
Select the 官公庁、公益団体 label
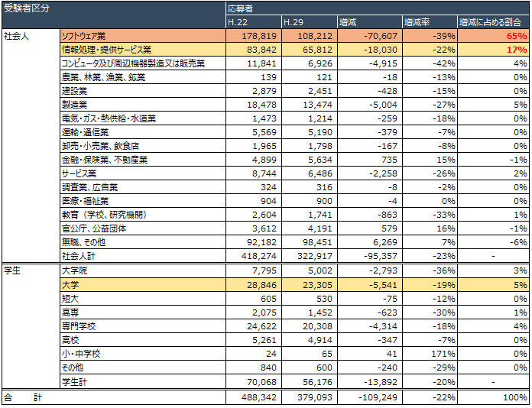pyautogui.click(x=94, y=228)
